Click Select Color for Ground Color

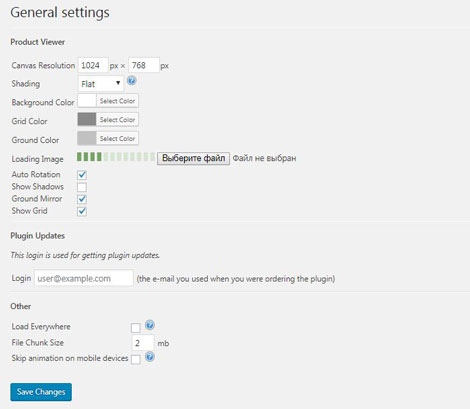(117, 138)
